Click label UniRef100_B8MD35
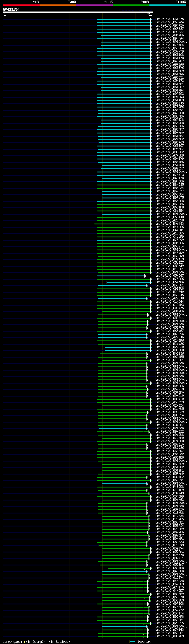This screenshot has width=189, height=644. coord(170,185)
